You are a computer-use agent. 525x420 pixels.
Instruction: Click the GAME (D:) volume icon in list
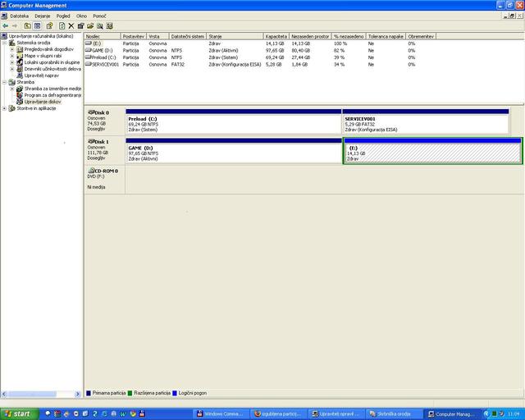pyautogui.click(x=89, y=50)
